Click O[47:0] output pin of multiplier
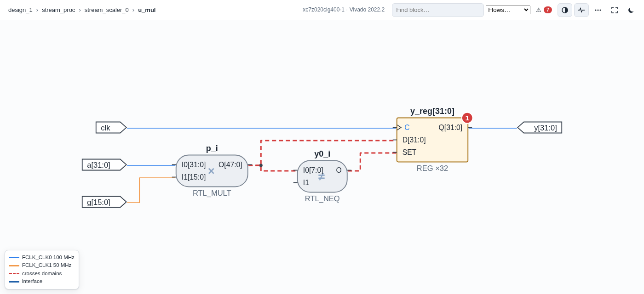The height and width of the screenshot is (294, 644). 230,165
